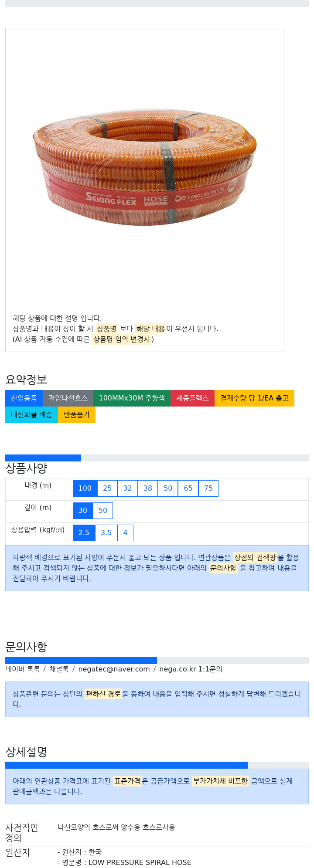This screenshot has width=314, height=868.
Task: Pick inner diameter 38 option
Action: [148, 488]
